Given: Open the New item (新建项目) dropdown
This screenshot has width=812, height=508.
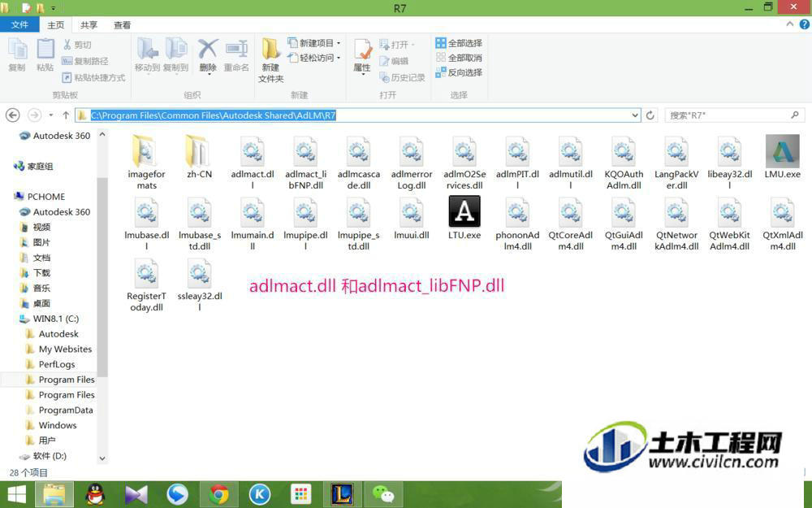Looking at the screenshot, I should pos(313,42).
